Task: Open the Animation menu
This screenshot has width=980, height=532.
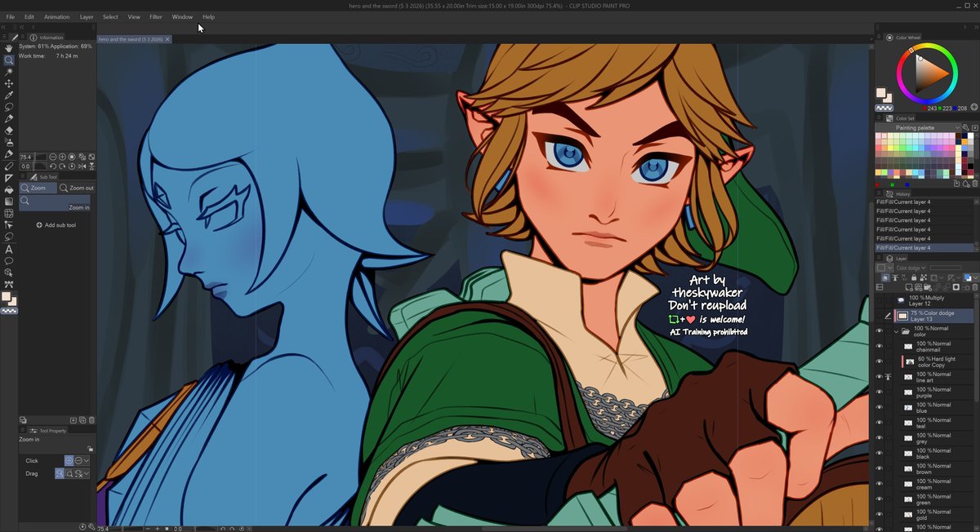Action: pyautogui.click(x=56, y=16)
